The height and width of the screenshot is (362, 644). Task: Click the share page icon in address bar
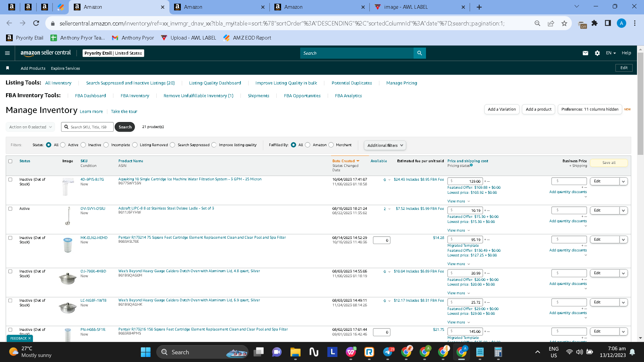(551, 23)
